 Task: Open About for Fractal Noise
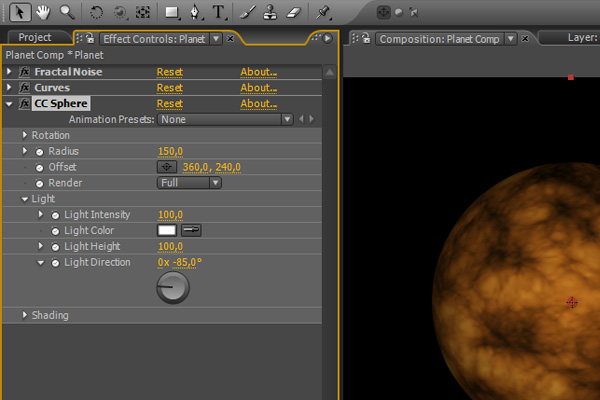click(x=258, y=72)
